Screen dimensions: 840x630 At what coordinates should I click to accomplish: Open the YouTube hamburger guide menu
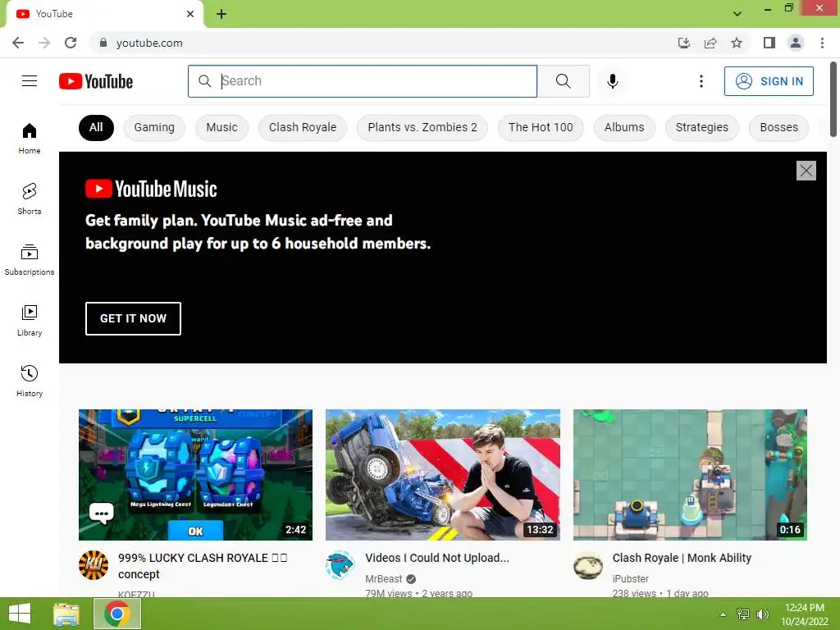30,81
